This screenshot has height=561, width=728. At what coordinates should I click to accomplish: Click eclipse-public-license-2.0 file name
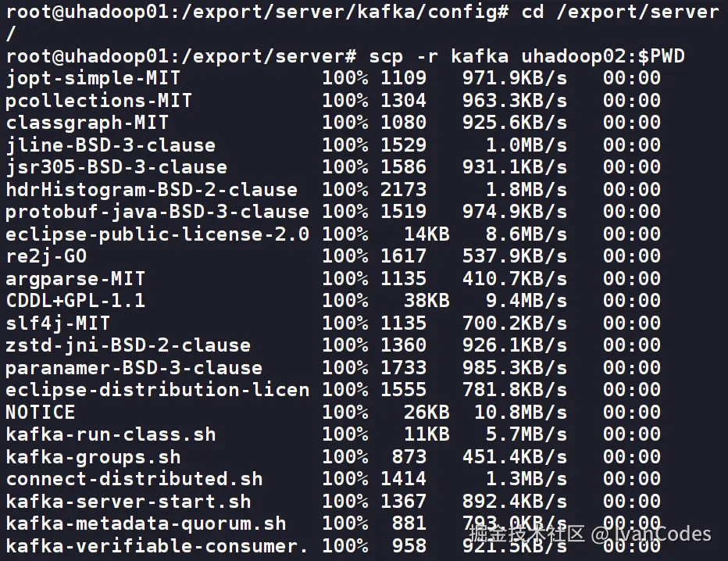tap(157, 234)
